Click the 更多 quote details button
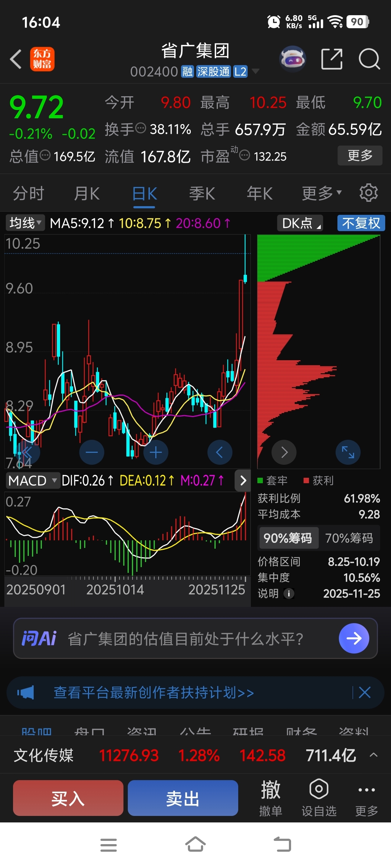The image size is (391, 868). tap(360, 156)
